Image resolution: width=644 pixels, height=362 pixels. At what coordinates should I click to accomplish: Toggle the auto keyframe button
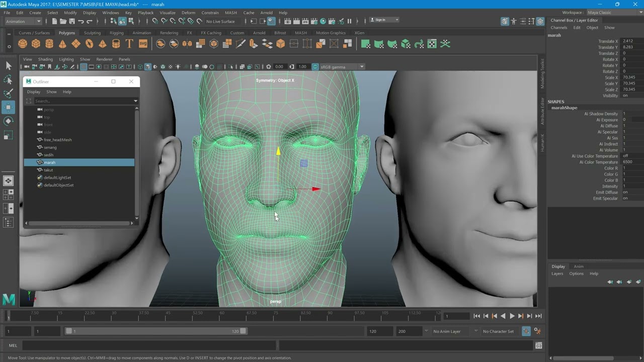tap(526, 331)
